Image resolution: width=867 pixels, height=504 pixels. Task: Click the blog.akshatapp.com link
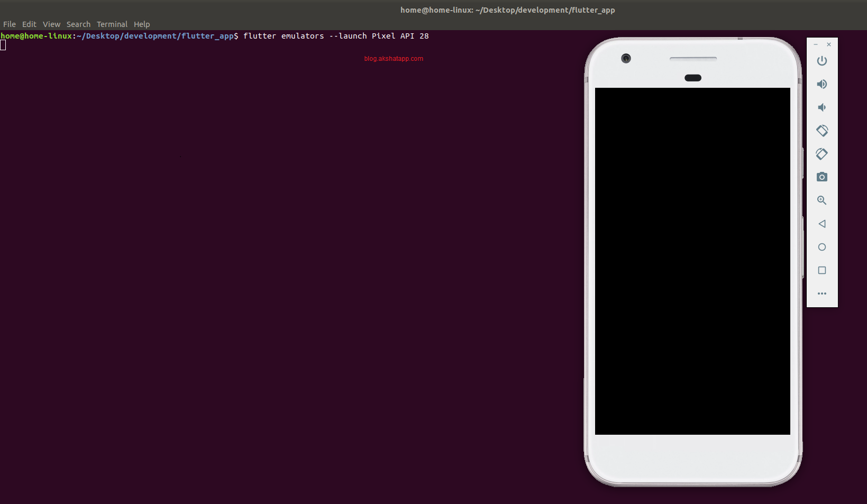click(394, 58)
